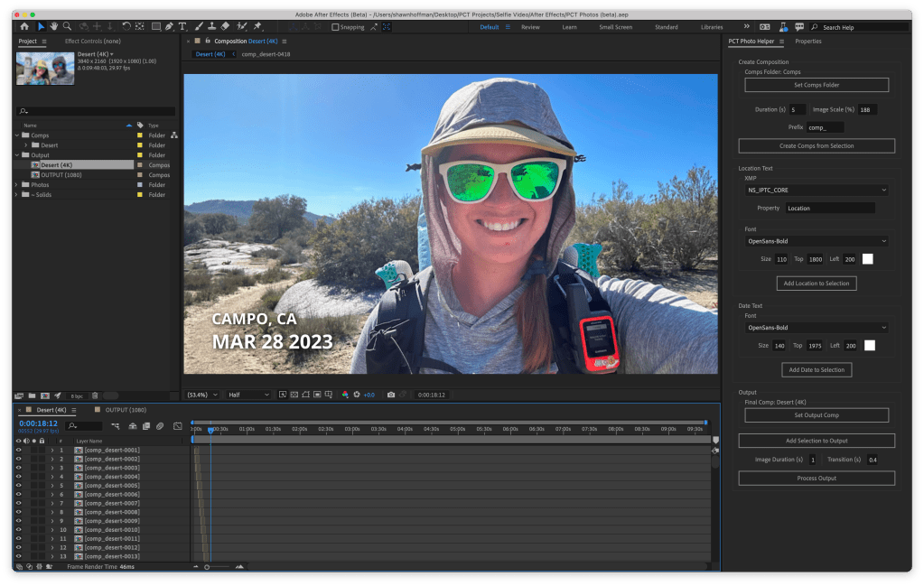This screenshot has width=924, height=586.
Task: Toggle visibility of layer comp_desert-0005
Action: point(18,486)
